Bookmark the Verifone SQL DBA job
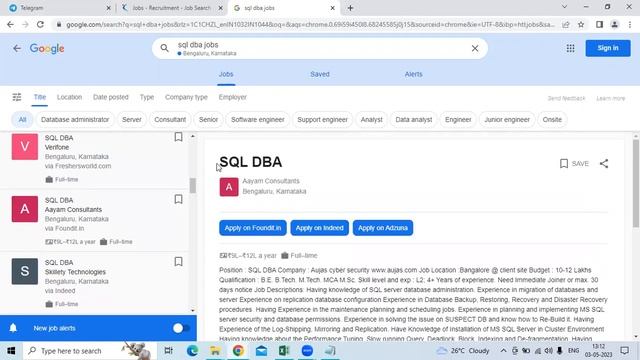 (x=178, y=137)
